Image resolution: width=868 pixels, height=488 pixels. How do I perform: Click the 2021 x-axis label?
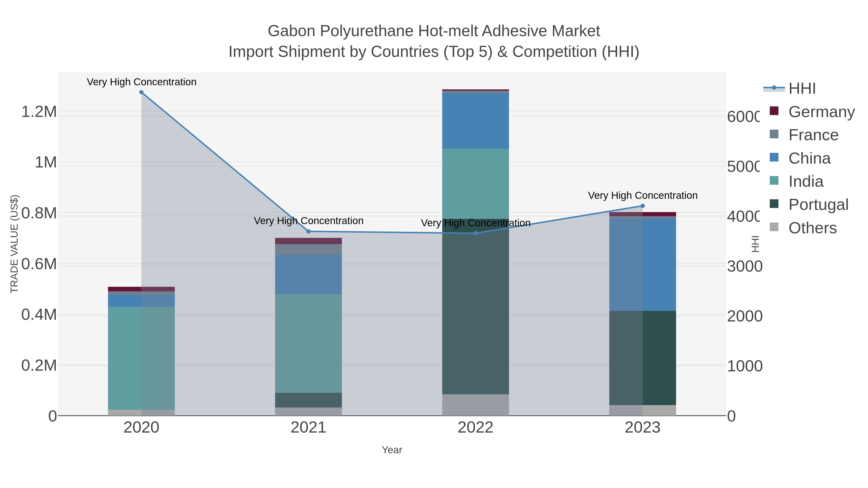pyautogui.click(x=308, y=427)
